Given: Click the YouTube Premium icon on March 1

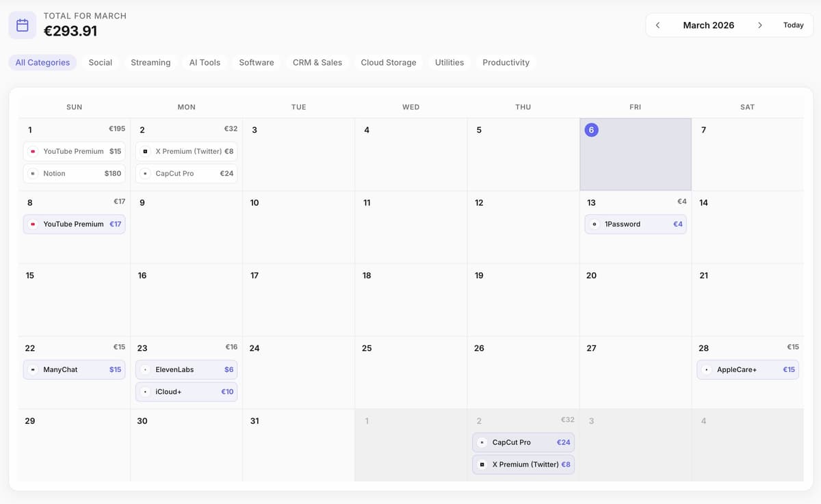Looking at the screenshot, I should pos(32,151).
